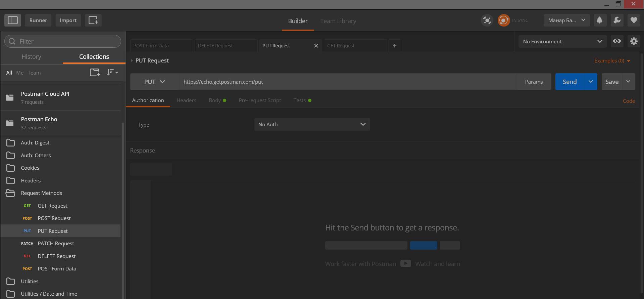Image resolution: width=644 pixels, height=299 pixels.
Task: Click the Postman Echo collection folder icon
Action: 10,123
